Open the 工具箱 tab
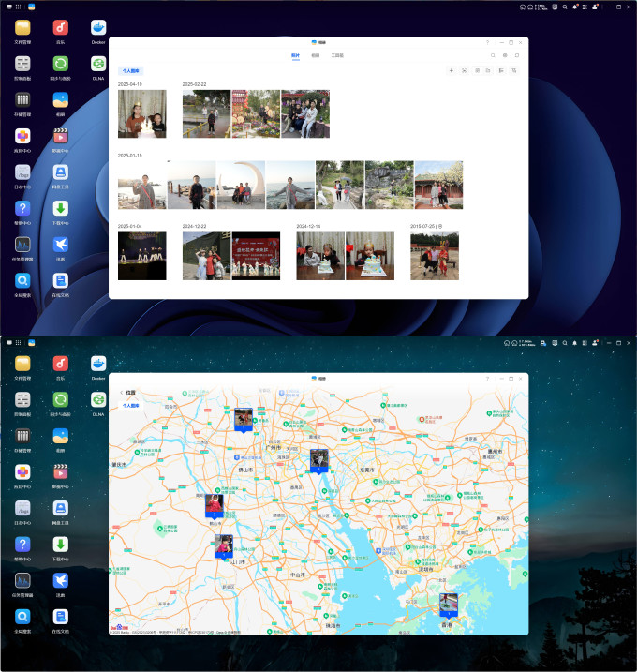This screenshot has height=672, width=637. click(337, 55)
